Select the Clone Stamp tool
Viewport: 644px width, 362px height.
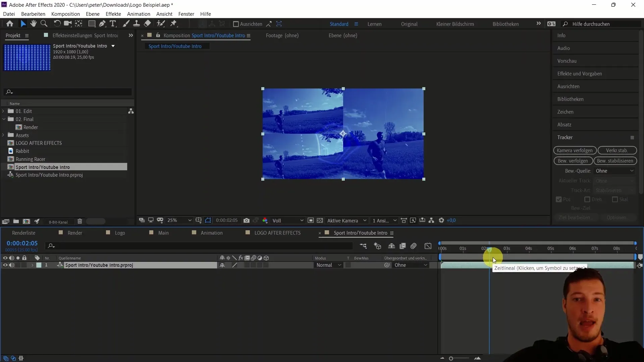(x=137, y=24)
